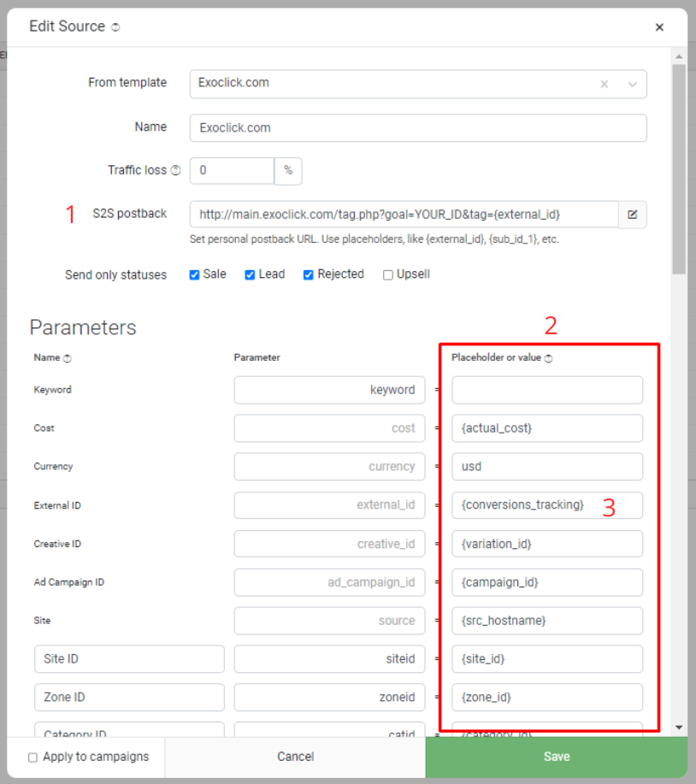The width and height of the screenshot is (696, 784).
Task: Enable the Upsell status checkbox
Action: [x=387, y=275]
